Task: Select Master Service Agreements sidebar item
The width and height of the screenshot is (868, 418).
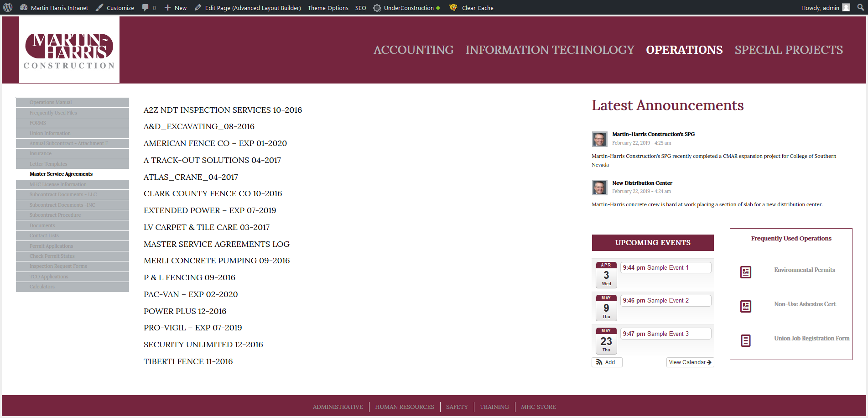Action: pos(73,174)
